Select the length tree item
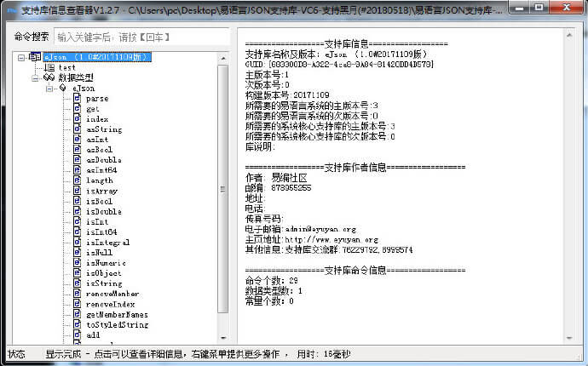 tap(100, 180)
